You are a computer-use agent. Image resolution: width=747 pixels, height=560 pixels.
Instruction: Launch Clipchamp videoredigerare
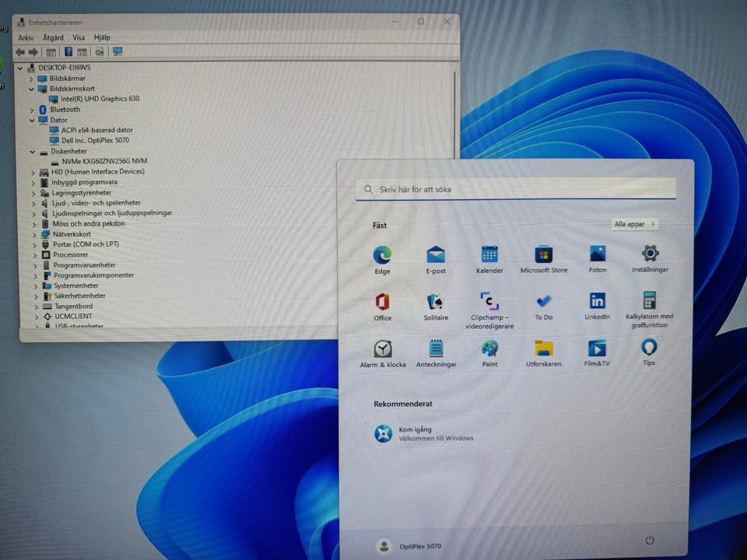coord(489,310)
